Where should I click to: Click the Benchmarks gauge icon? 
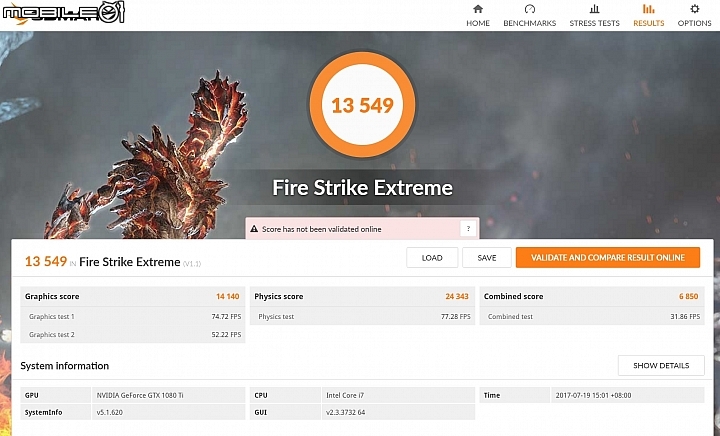529,9
